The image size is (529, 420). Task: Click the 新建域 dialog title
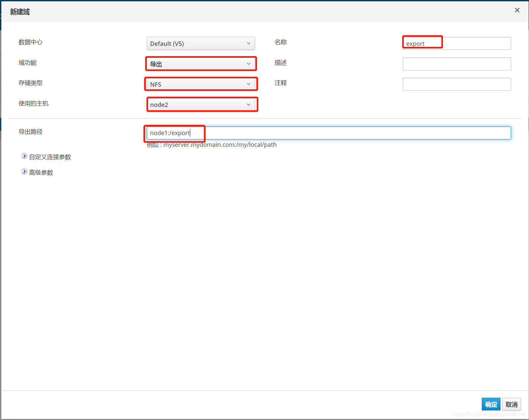click(x=20, y=12)
